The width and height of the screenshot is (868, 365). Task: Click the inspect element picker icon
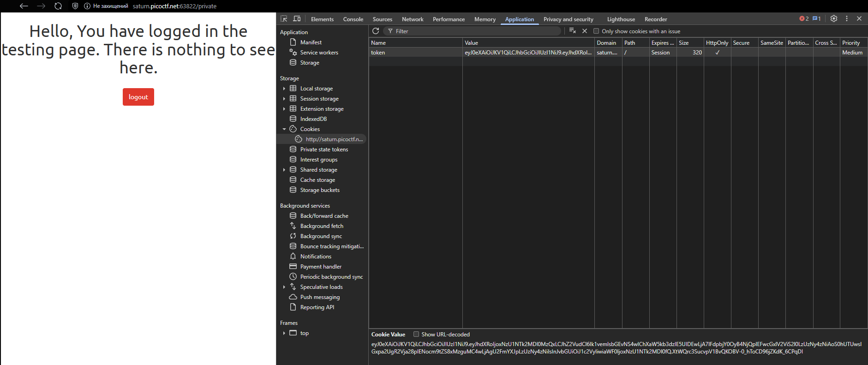pyautogui.click(x=284, y=19)
